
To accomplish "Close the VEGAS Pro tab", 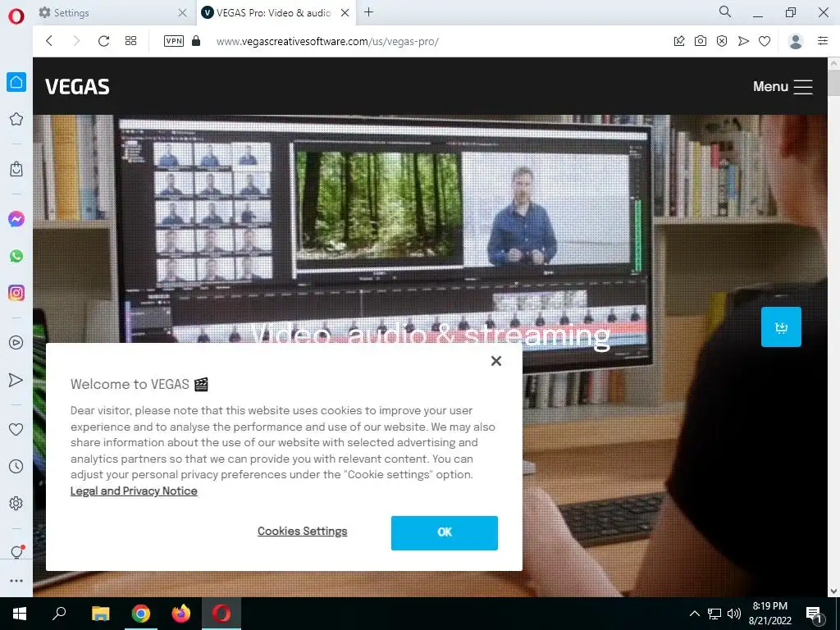I will coord(345,13).
